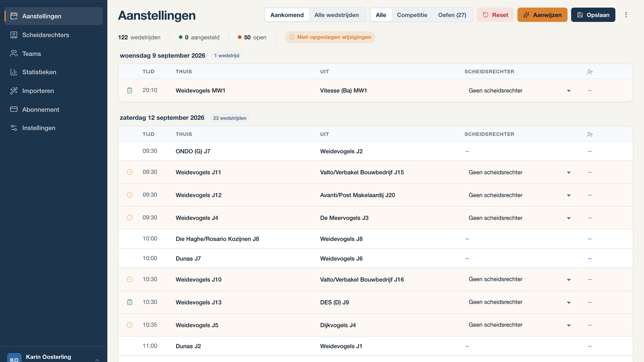Open the three-dot more options menu
Viewport: 644px width, 362px height.
click(x=626, y=15)
